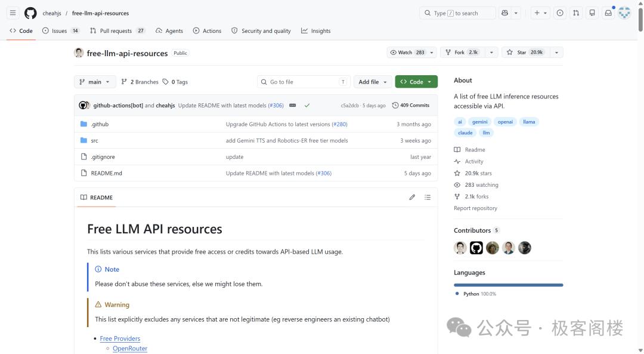
Task: Click the green check commit status icon
Action: coord(307,105)
